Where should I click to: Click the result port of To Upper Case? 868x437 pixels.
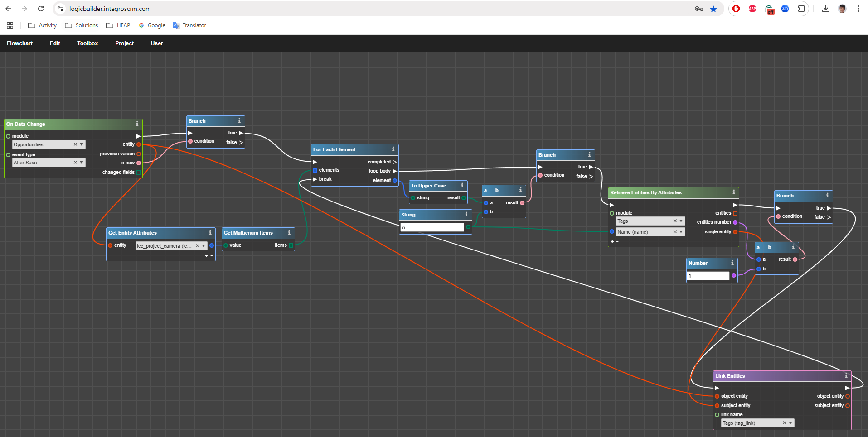pos(463,198)
